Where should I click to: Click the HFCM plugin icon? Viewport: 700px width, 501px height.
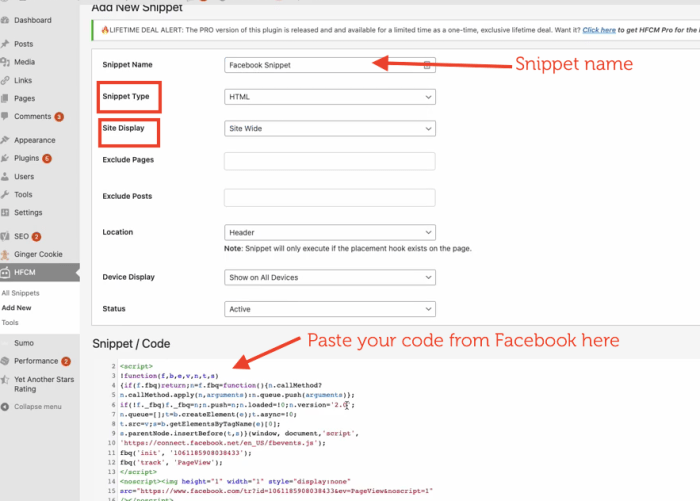pyautogui.click(x=5, y=272)
